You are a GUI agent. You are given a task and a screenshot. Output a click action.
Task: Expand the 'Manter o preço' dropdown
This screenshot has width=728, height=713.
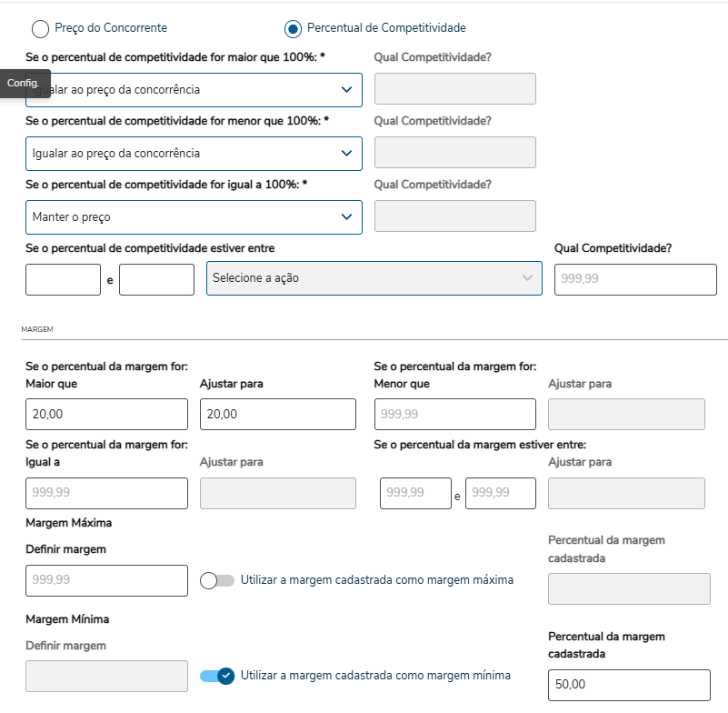(194, 217)
